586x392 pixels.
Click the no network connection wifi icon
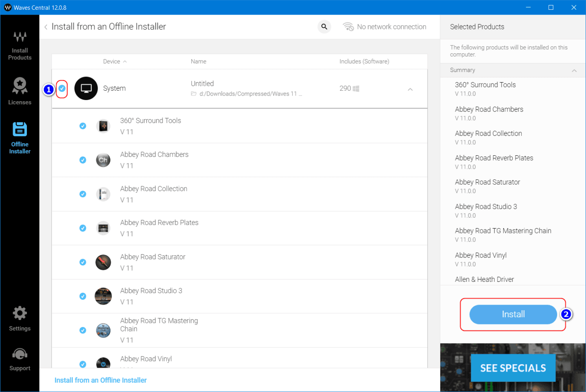pos(348,27)
